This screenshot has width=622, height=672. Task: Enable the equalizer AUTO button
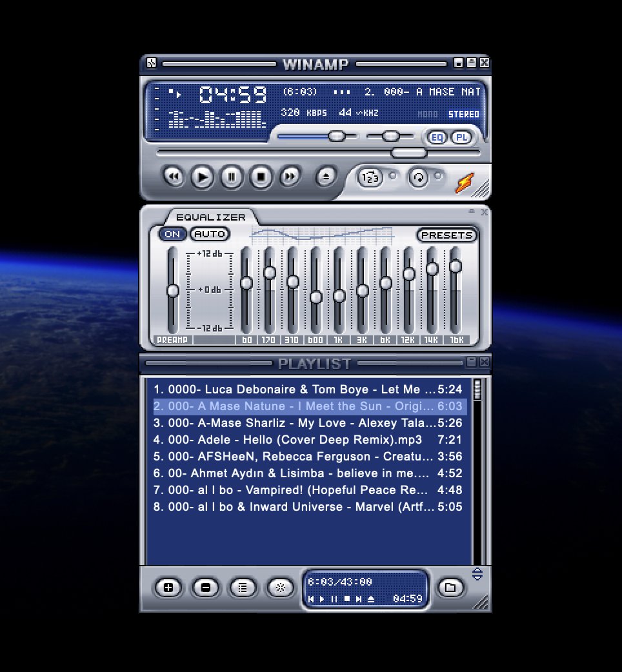click(x=210, y=234)
